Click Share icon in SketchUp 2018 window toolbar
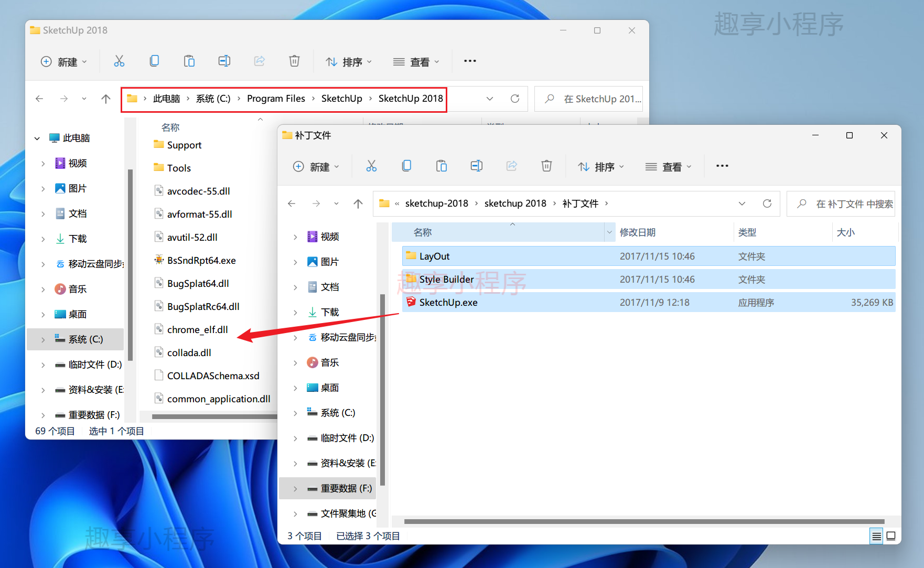This screenshot has height=568, width=924. coord(259,61)
